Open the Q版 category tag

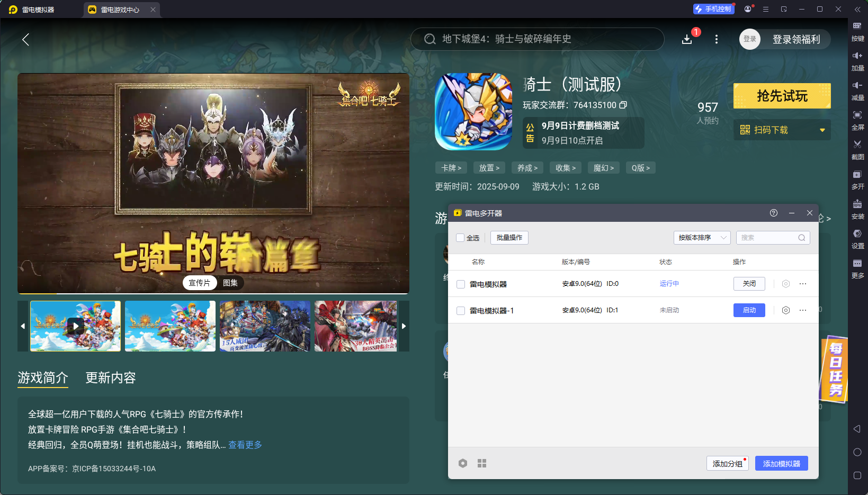click(x=641, y=168)
